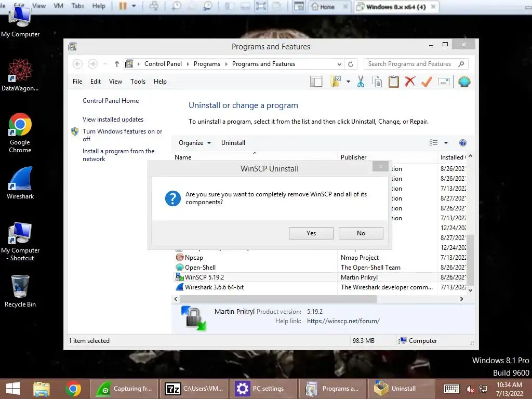Click the vertical scrollbar down arrow
Image resolution: width=532 pixels, height=399 pixels.
coord(470,290)
